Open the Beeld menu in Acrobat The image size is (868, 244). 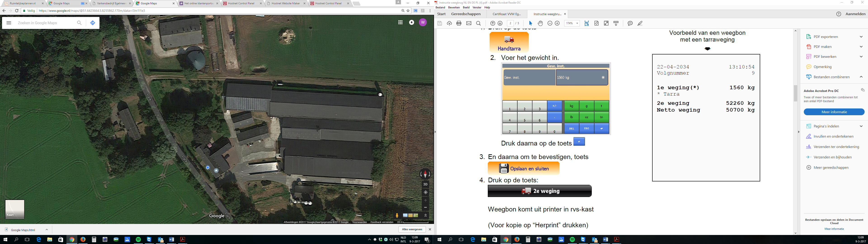coord(466,7)
